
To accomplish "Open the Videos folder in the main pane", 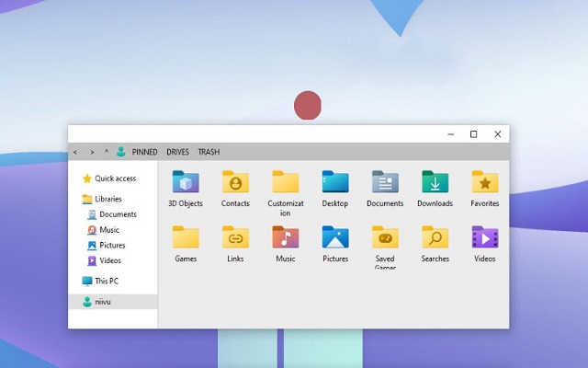I will click(x=485, y=244).
